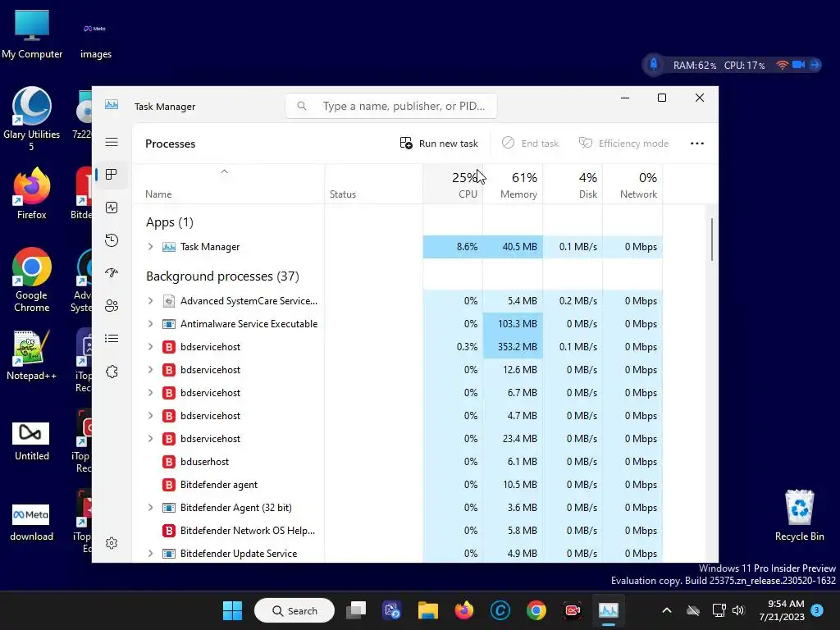Open the Services page sidebar icon
The image size is (840, 630).
tap(112, 372)
